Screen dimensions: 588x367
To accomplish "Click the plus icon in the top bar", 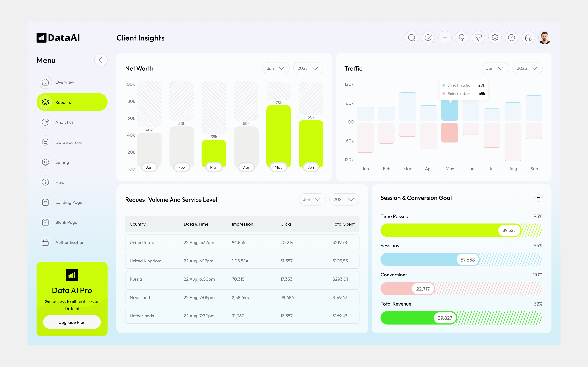I will tap(445, 38).
